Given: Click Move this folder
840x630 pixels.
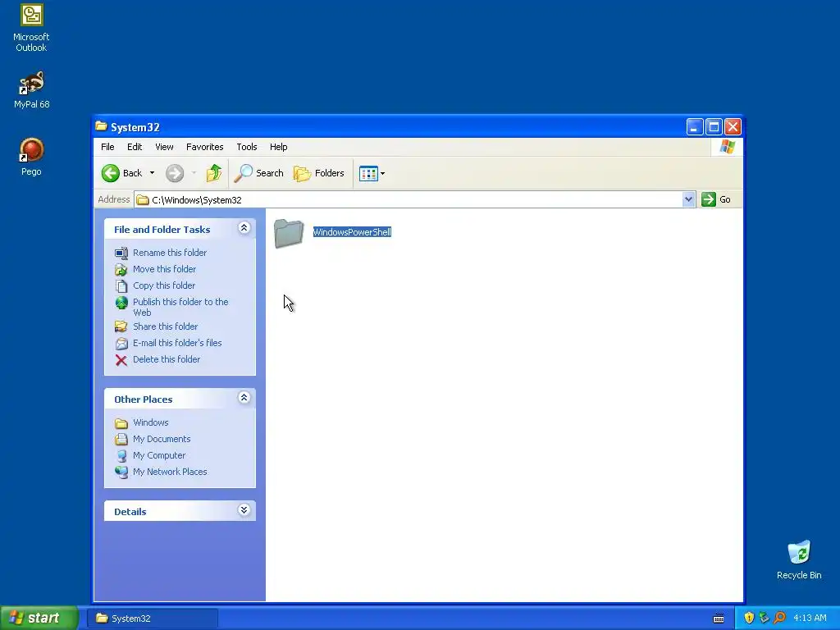Looking at the screenshot, I should [x=164, y=269].
